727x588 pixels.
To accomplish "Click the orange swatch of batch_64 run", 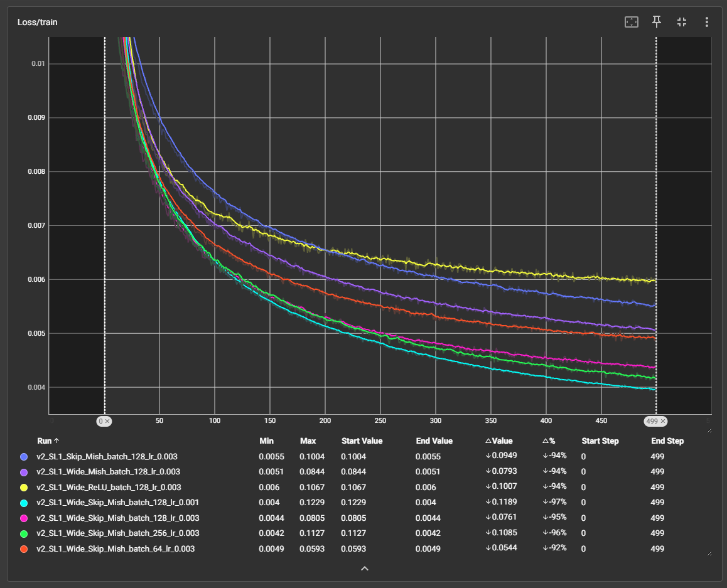I will point(24,548).
